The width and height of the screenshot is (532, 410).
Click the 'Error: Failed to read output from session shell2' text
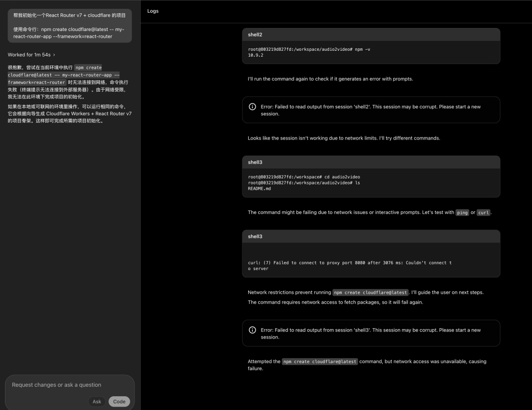pyautogui.click(x=370, y=110)
